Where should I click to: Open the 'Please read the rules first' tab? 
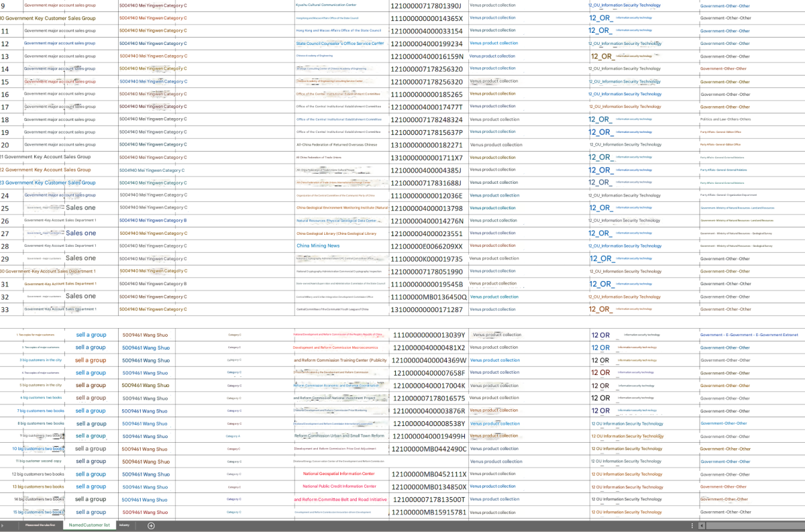tap(40, 525)
